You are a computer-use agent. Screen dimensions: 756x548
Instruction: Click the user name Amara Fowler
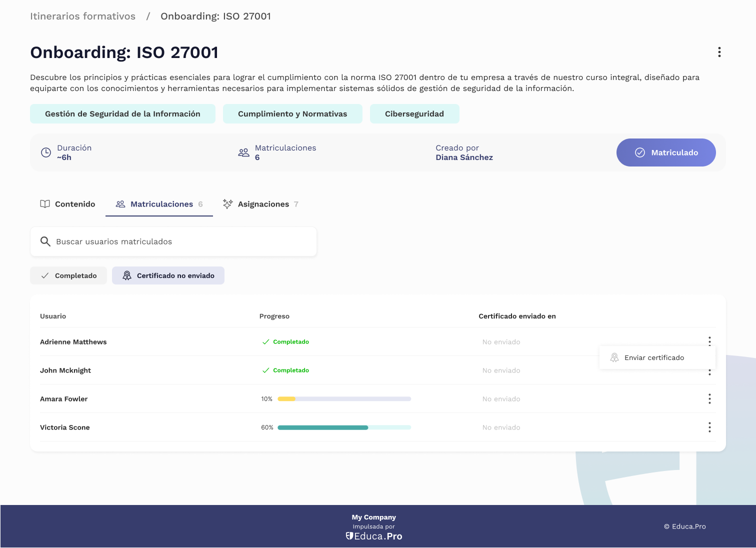coord(63,399)
